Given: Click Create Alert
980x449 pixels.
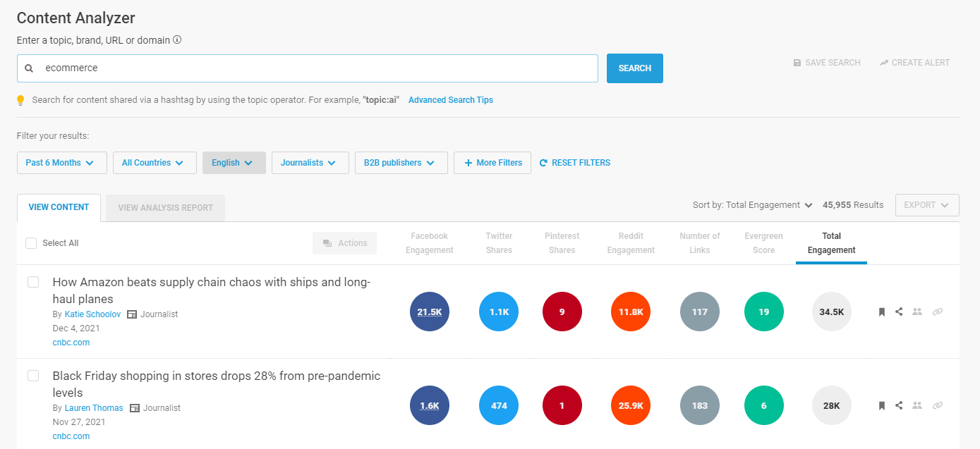Looking at the screenshot, I should pos(915,63).
